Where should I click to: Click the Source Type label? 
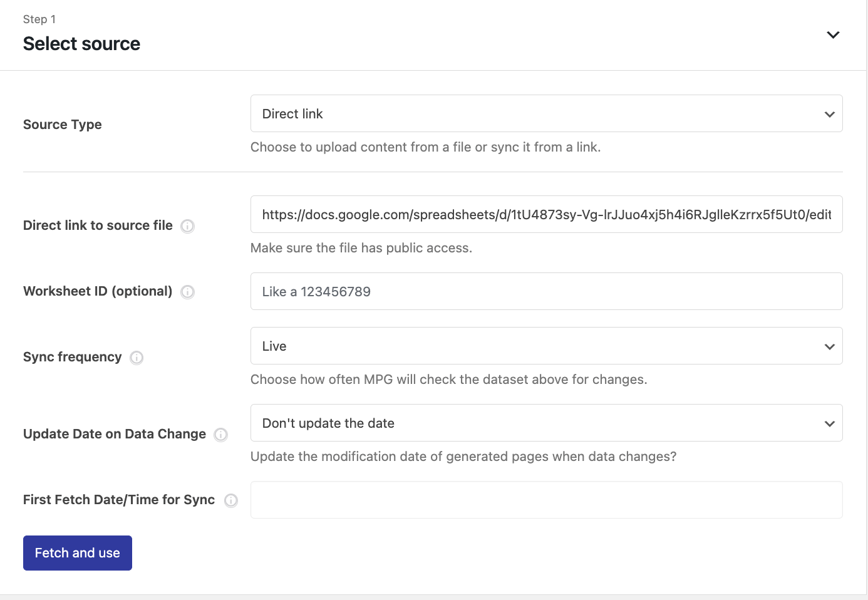coord(62,125)
